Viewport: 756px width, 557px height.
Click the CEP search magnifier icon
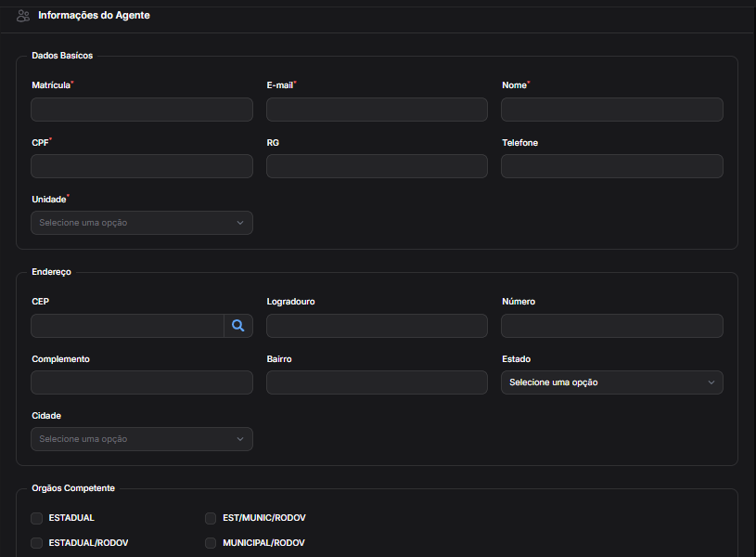[238, 326]
